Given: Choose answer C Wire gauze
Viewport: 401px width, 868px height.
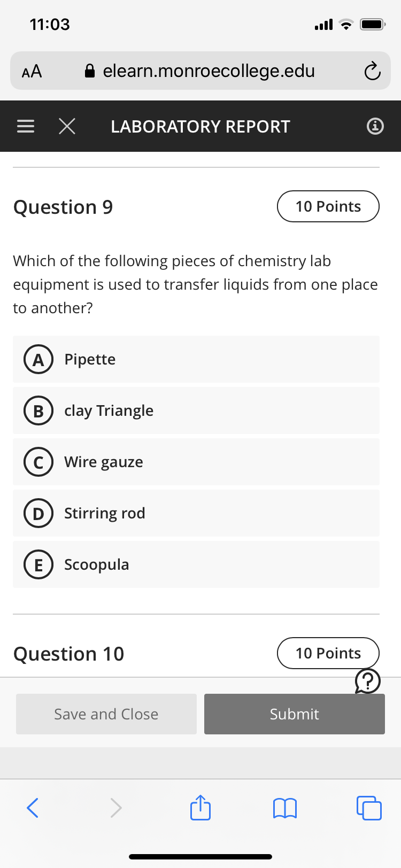Looking at the screenshot, I should click(196, 462).
